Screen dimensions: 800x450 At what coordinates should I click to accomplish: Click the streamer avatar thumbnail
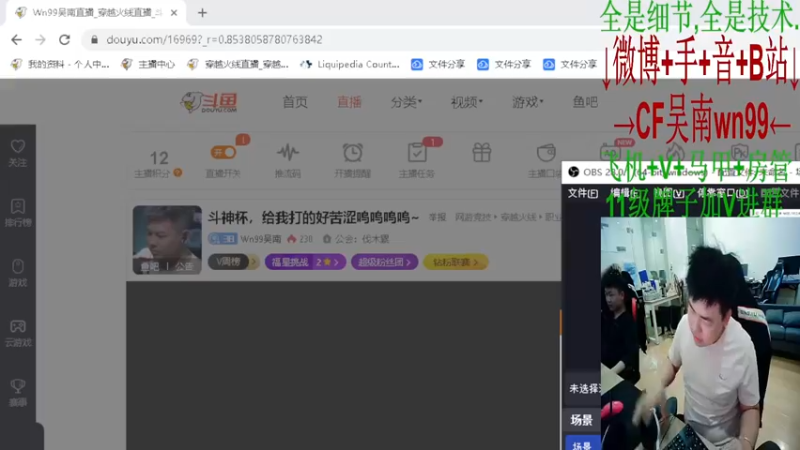[167, 240]
